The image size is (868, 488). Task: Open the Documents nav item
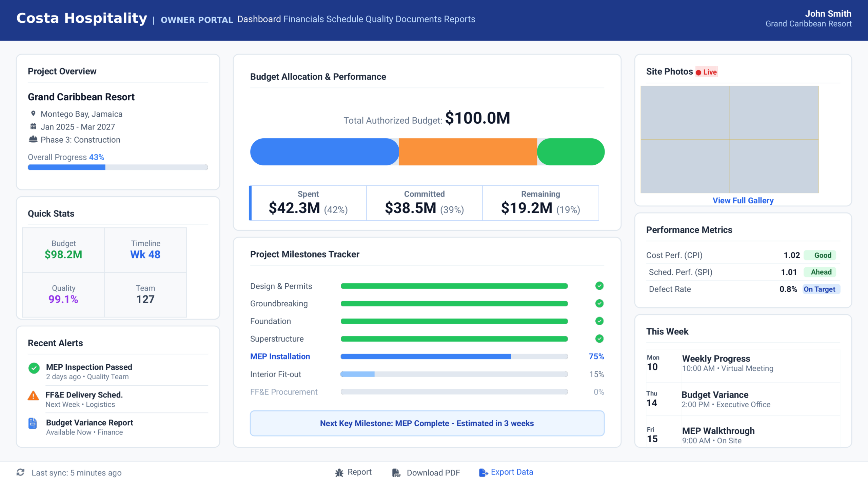pyautogui.click(x=418, y=19)
